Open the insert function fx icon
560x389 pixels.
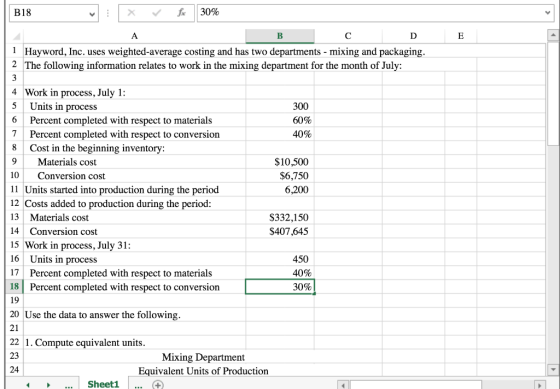click(181, 13)
